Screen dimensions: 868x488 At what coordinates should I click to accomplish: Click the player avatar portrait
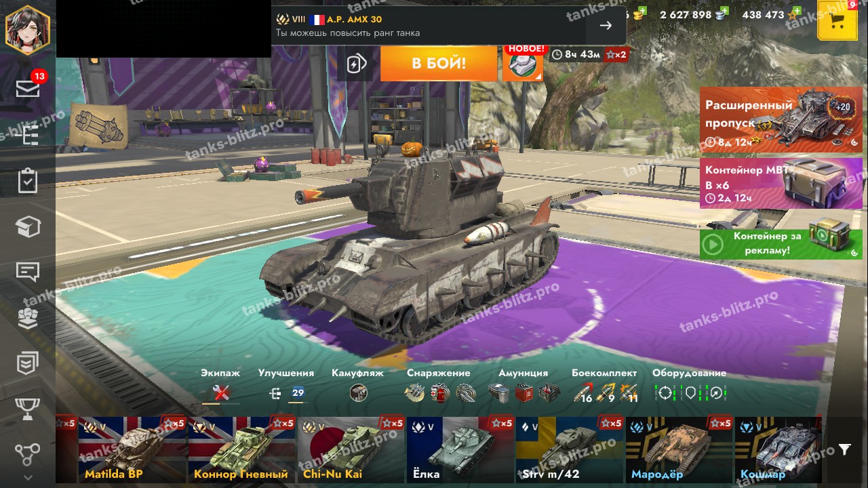click(x=28, y=28)
